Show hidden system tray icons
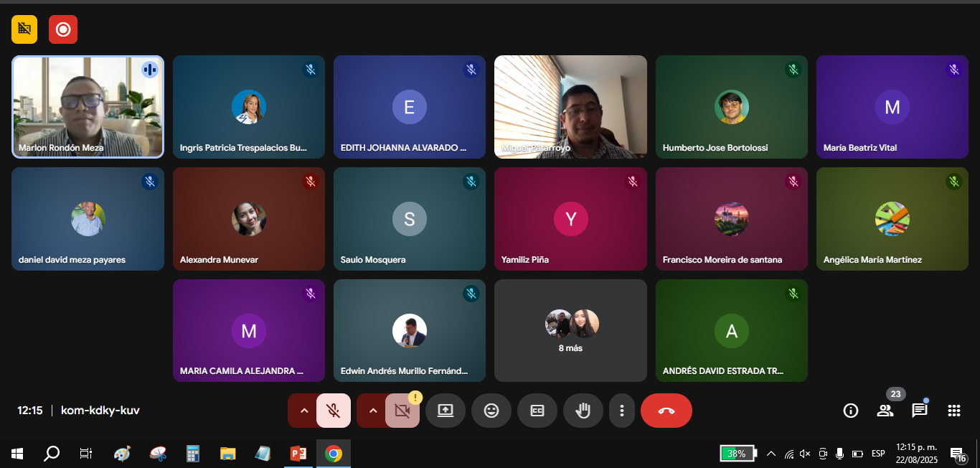 [771, 454]
